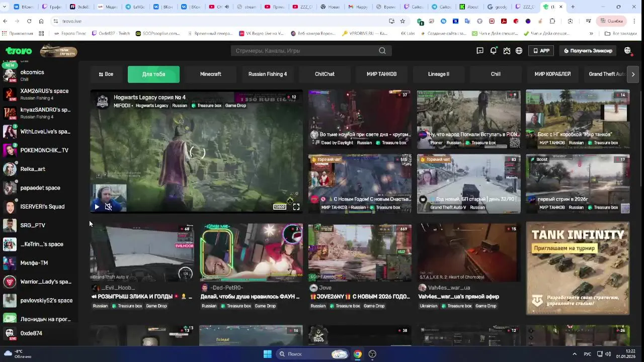Screen dimensions: 644x362
Task: Open MIFODII streamer avatar
Action: coord(102,101)
